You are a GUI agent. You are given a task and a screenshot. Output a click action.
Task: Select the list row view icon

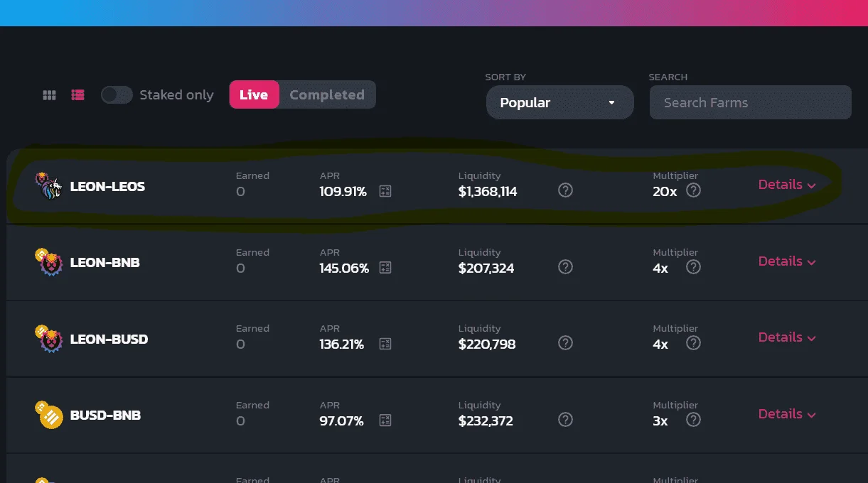coord(78,94)
